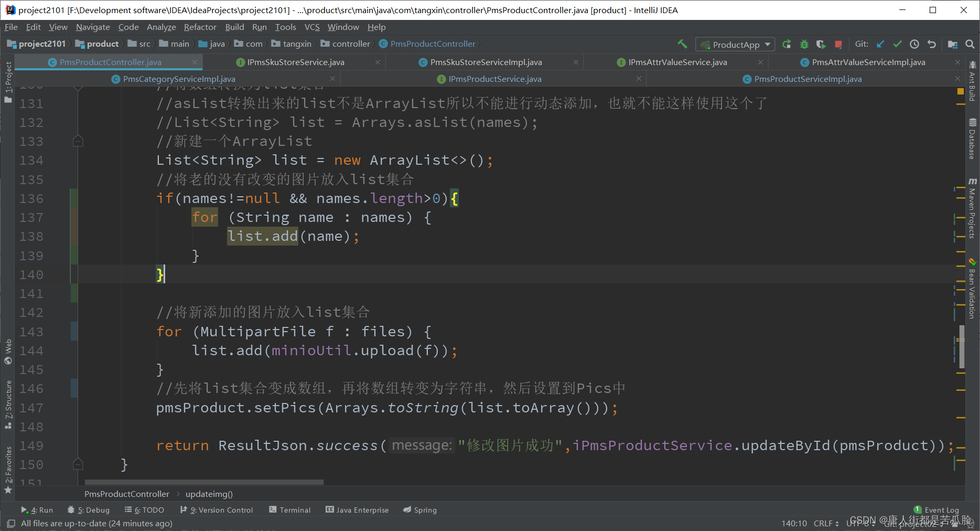Open the Spring tool window
980x531 pixels.
pos(420,510)
